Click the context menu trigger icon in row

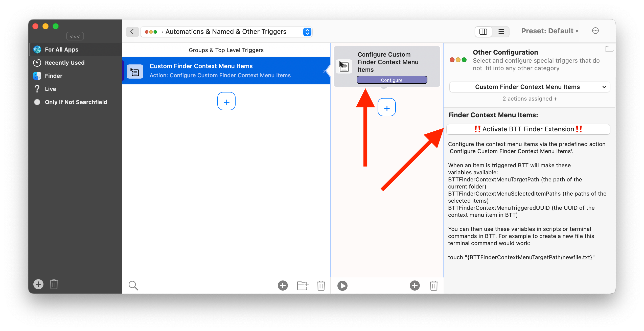point(135,72)
